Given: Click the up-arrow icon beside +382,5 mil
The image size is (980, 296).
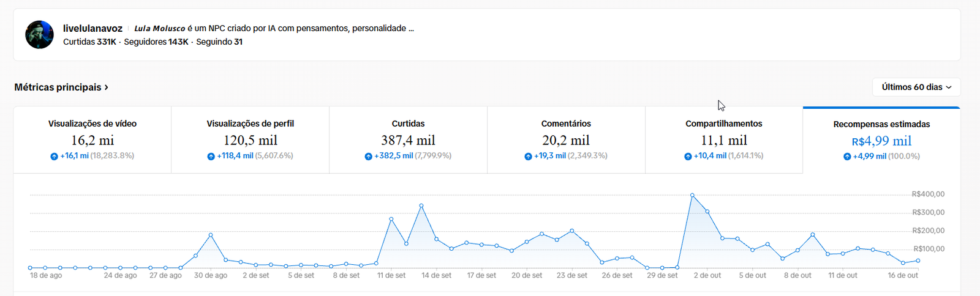Looking at the screenshot, I should coord(368,156).
